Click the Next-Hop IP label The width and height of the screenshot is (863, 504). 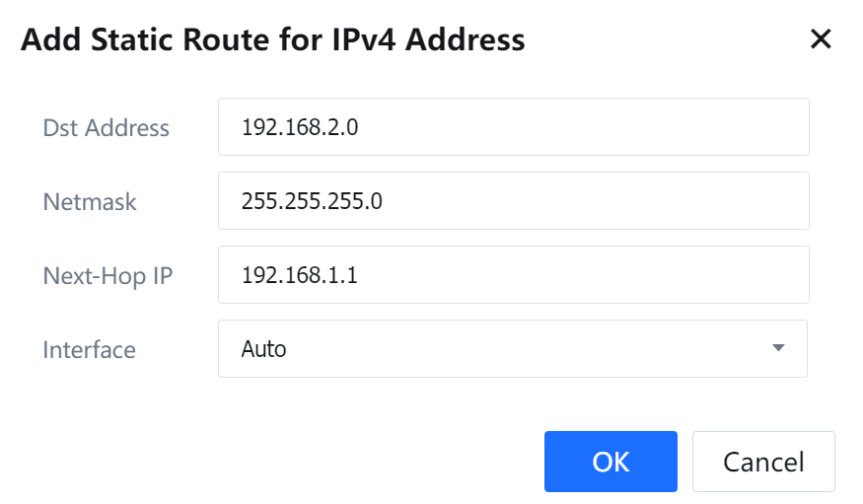click(108, 275)
